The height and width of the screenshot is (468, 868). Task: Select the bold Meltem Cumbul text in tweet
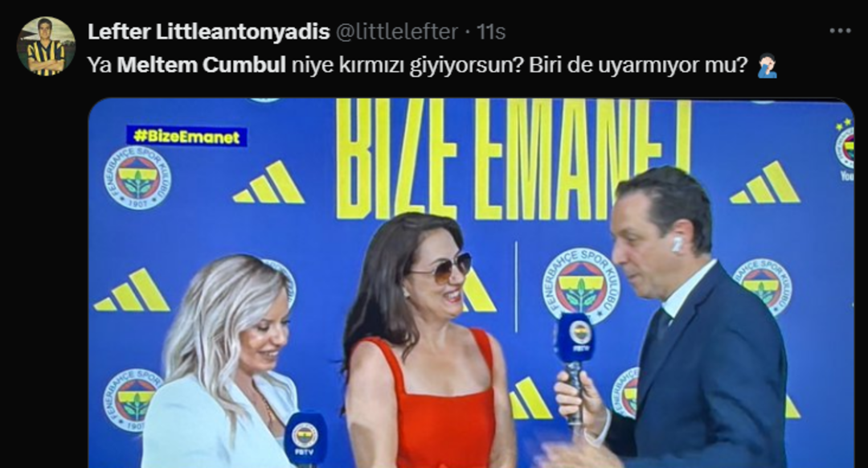click(x=202, y=65)
